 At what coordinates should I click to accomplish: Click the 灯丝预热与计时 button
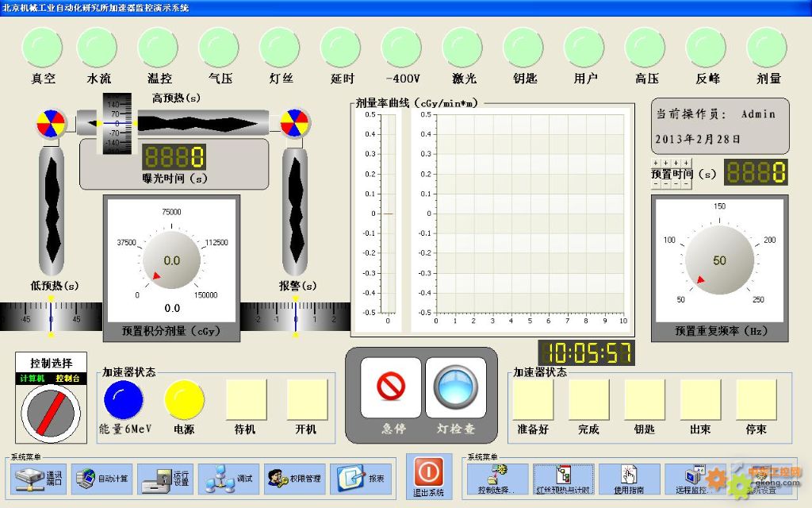click(563, 479)
